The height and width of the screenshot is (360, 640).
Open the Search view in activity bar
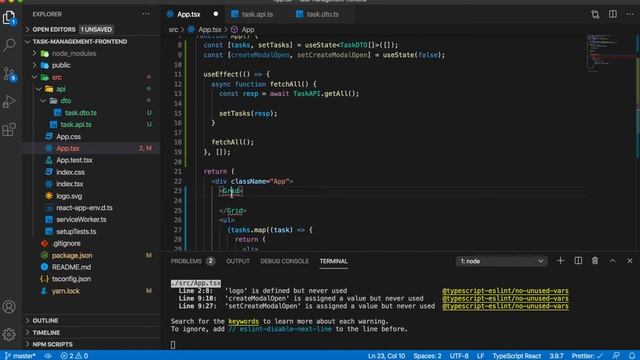(x=9, y=44)
